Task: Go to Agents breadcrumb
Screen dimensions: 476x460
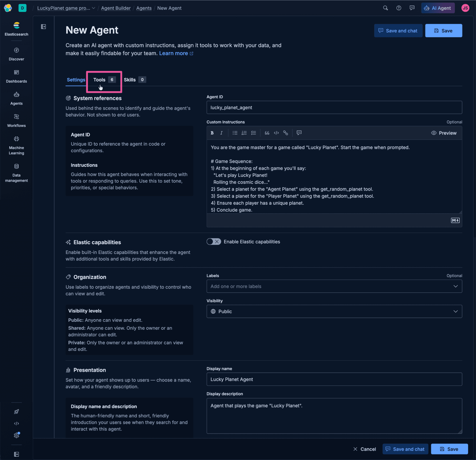Action: (144, 8)
